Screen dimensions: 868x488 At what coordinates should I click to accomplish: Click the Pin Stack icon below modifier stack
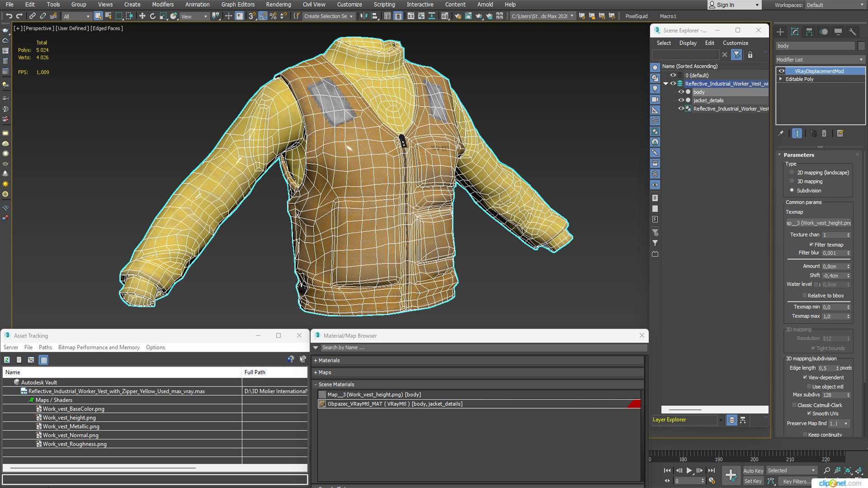781,133
